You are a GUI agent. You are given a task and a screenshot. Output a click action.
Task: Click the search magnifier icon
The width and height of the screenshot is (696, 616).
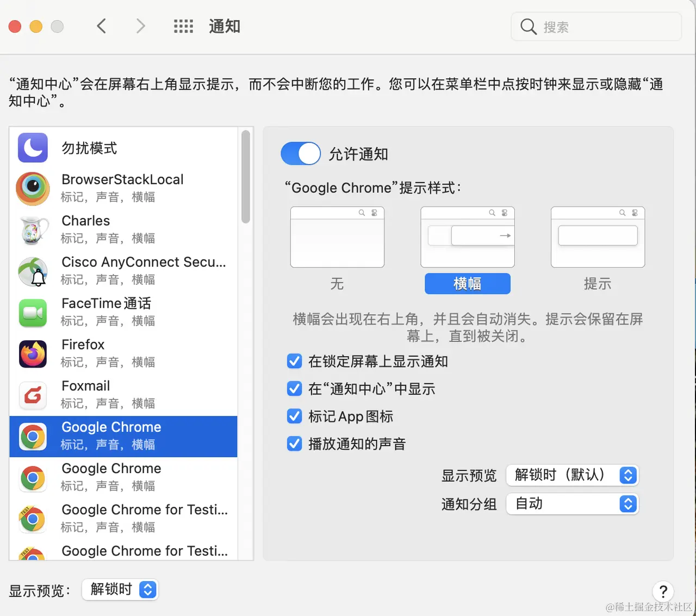[529, 26]
